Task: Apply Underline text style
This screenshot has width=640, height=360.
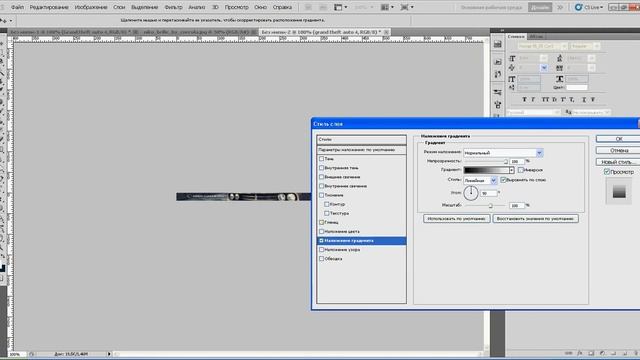Action: pyautogui.click(x=584, y=99)
